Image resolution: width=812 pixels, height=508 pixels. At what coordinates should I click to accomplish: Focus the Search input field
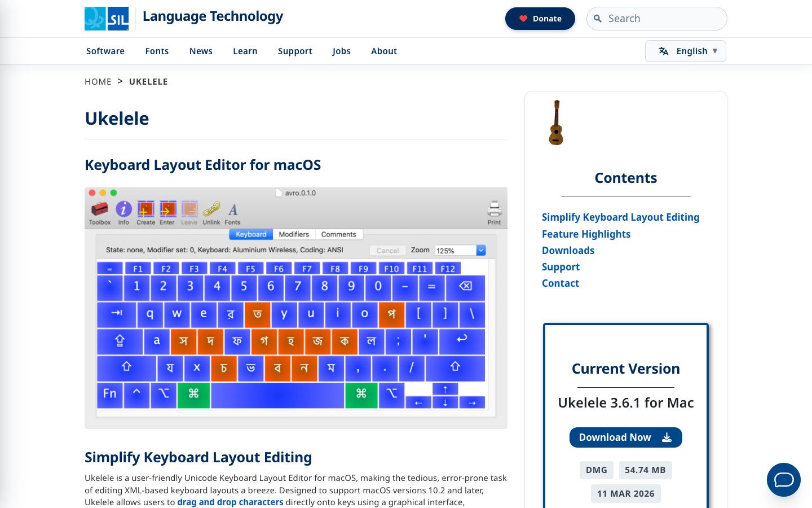pos(657,19)
